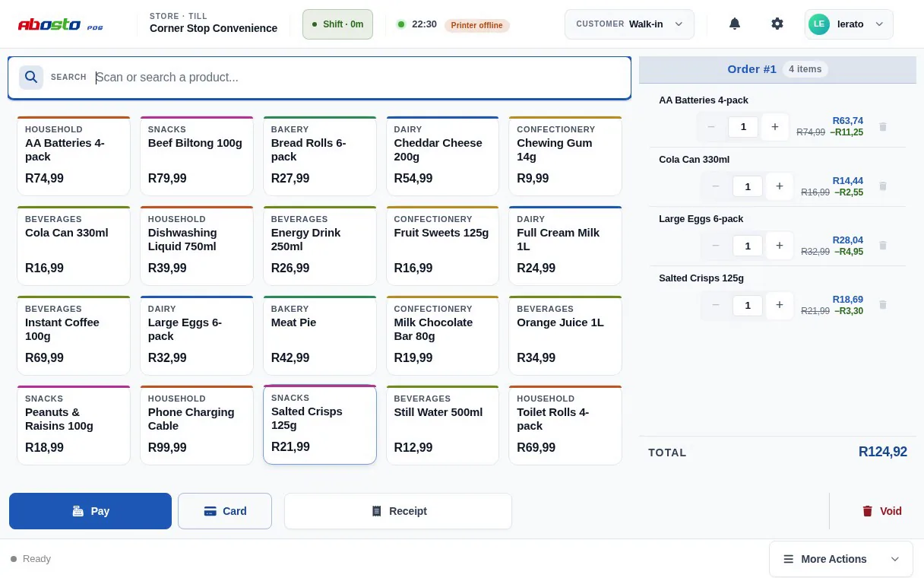Decrease Salted Crisps quantity with minus
This screenshot has height=578, width=924.
coord(716,305)
